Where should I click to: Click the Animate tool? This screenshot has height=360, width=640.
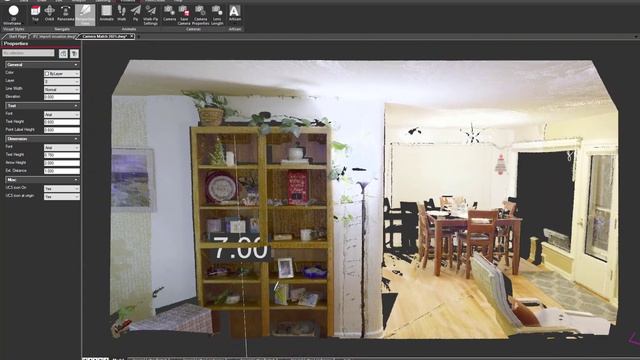107,14
